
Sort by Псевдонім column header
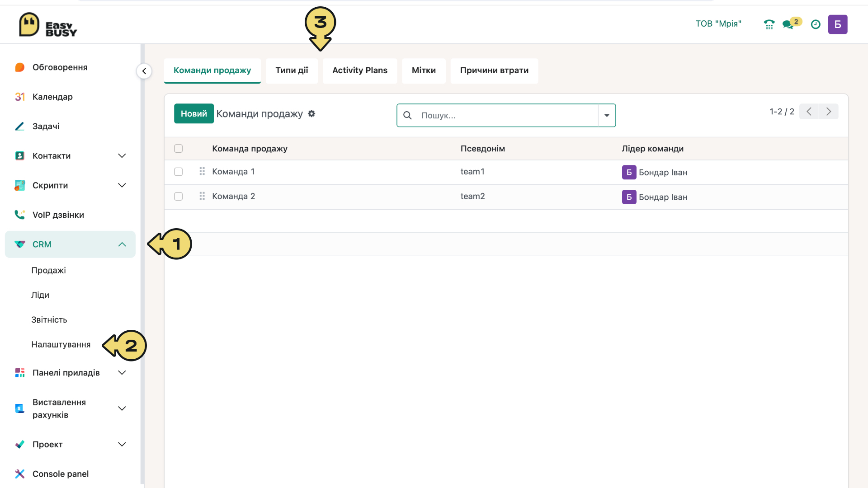coord(483,149)
